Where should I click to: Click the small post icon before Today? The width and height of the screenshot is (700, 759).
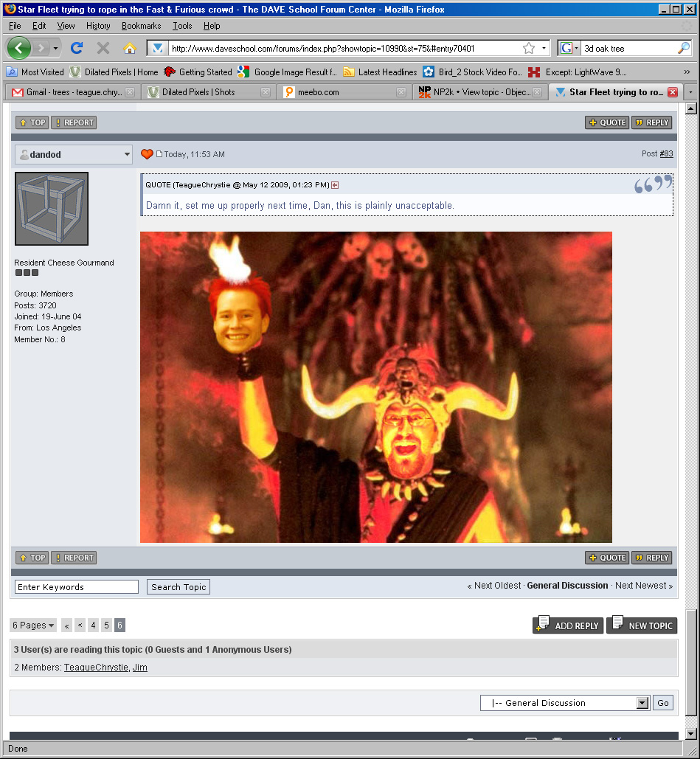click(x=159, y=154)
